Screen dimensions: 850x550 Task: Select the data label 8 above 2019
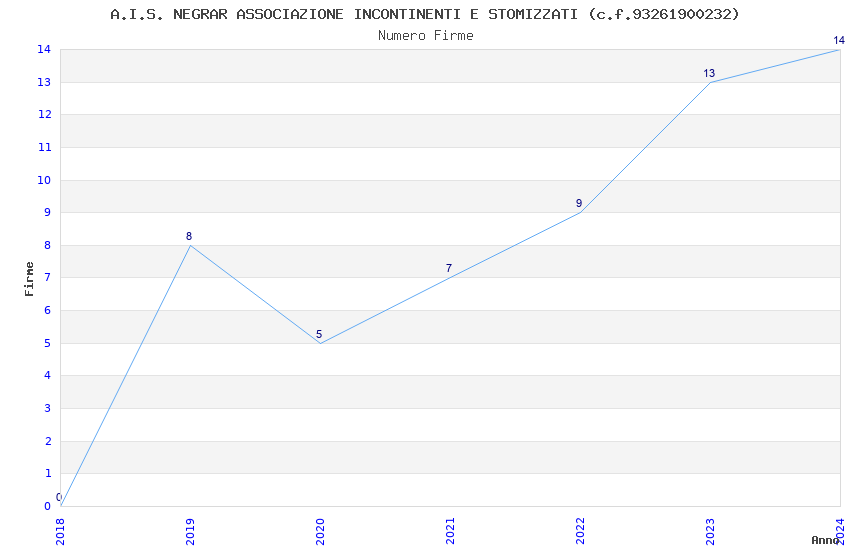tap(189, 236)
